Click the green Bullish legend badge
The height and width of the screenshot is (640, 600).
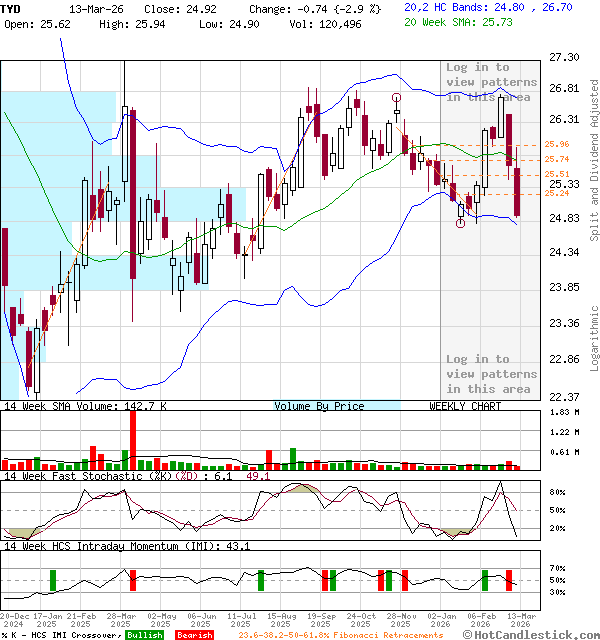click(144, 634)
